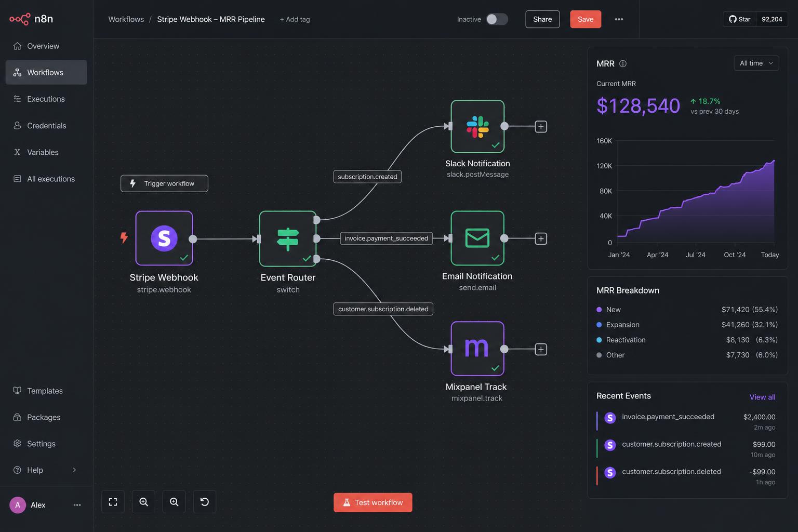This screenshot has width=798, height=532.
Task: Add node after Mixpanel Track
Action: pos(541,349)
